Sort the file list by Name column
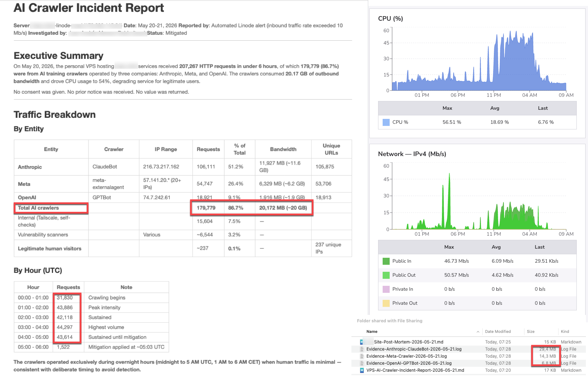The height and width of the screenshot is (377, 588). (x=372, y=331)
